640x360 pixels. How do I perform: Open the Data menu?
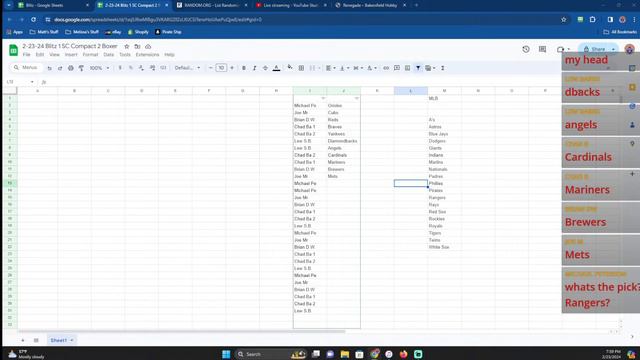click(109, 55)
